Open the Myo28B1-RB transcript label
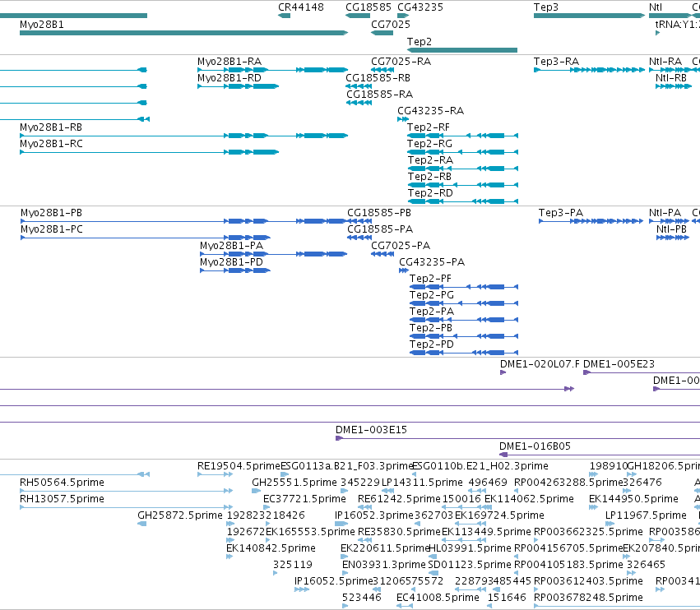The width and height of the screenshot is (700, 610). click(51, 127)
